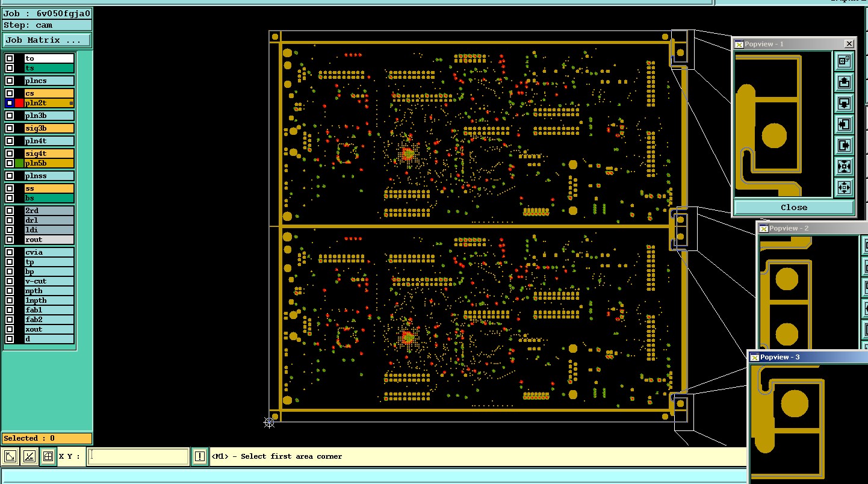Select the tp layer name
Image resolution: width=868 pixels, height=484 pixels.
pos(49,262)
